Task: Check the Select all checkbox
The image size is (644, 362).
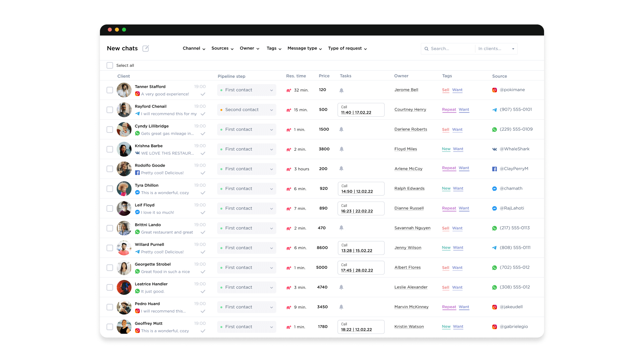Action: pyautogui.click(x=110, y=65)
